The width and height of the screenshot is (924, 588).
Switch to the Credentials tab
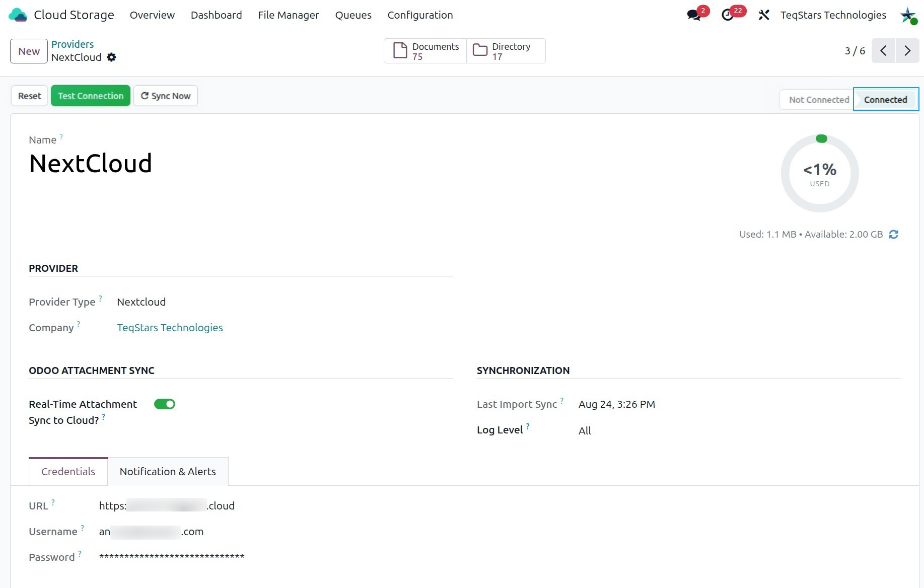click(x=68, y=472)
